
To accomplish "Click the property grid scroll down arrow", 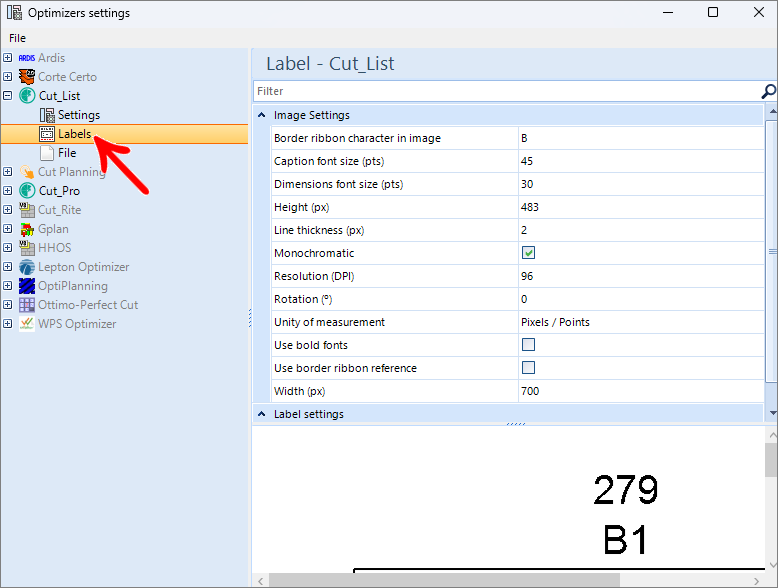I will 773,413.
